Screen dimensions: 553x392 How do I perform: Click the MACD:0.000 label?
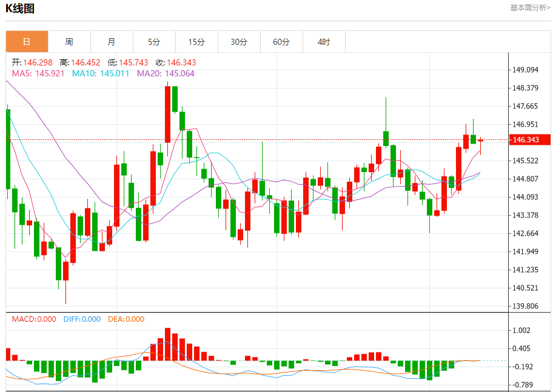[x=34, y=319]
